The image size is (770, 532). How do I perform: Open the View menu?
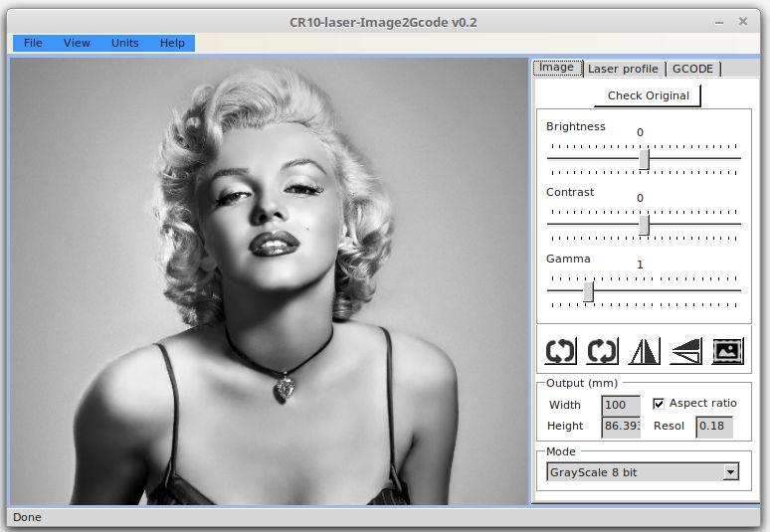(77, 43)
